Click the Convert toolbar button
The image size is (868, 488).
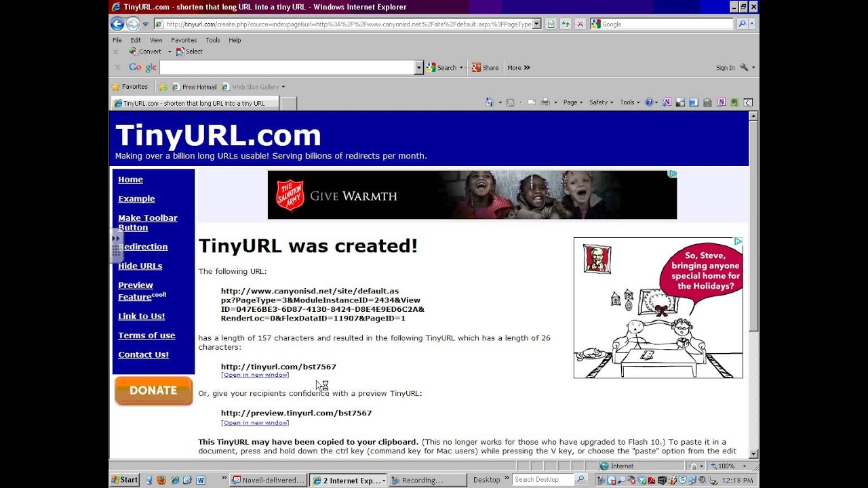[x=145, y=52]
